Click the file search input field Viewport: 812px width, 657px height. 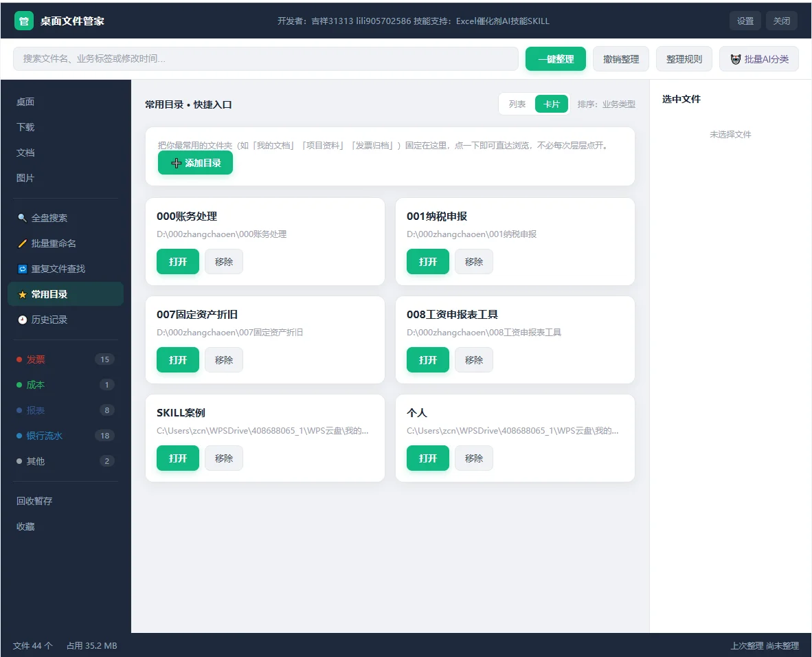click(266, 59)
